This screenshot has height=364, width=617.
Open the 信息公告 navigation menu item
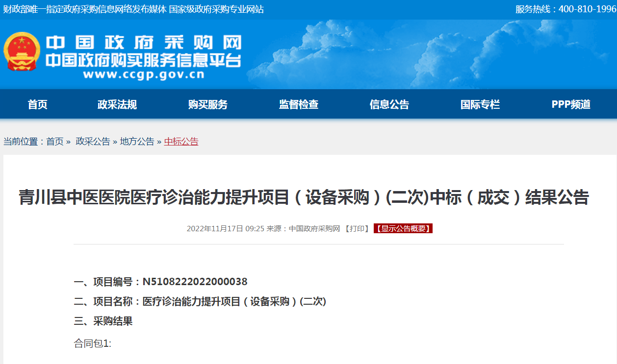pyautogui.click(x=390, y=104)
